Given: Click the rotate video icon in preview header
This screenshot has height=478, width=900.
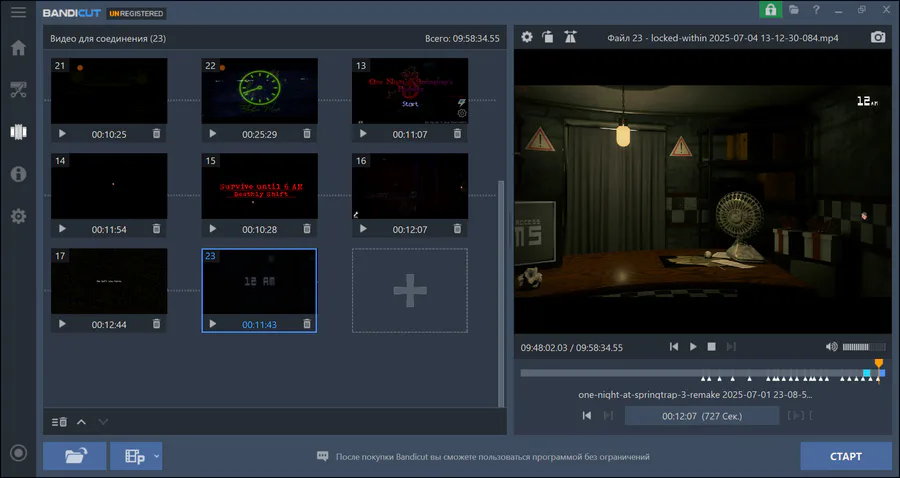Looking at the screenshot, I should click(548, 37).
